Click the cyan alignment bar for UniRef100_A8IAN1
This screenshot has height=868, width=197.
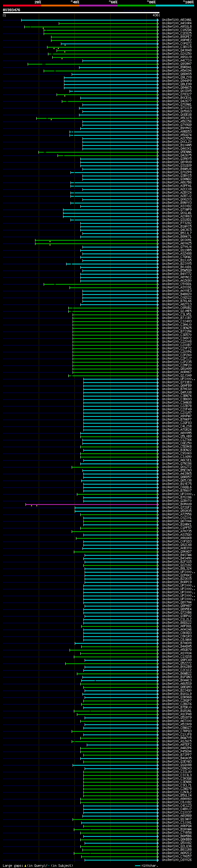[90, 20]
